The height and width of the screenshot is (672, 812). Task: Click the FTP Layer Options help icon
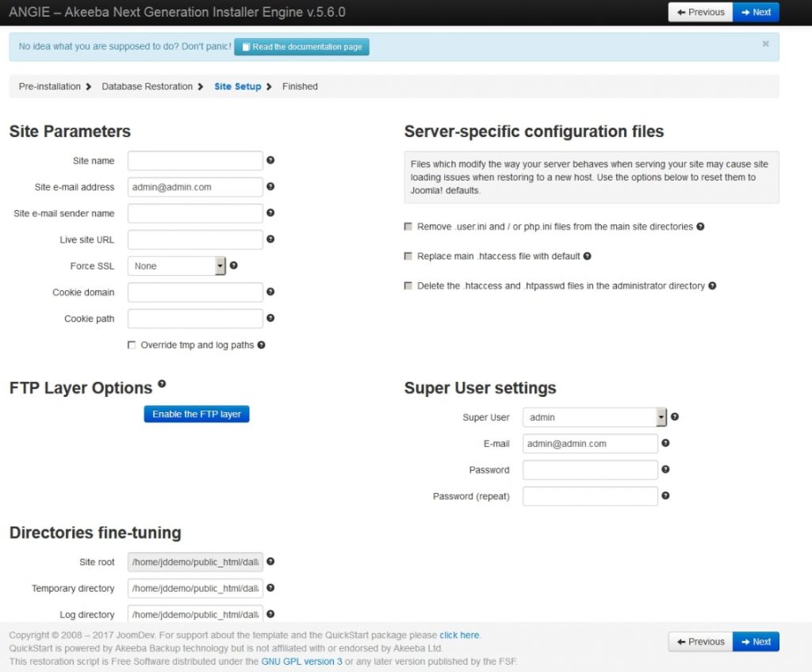click(161, 384)
